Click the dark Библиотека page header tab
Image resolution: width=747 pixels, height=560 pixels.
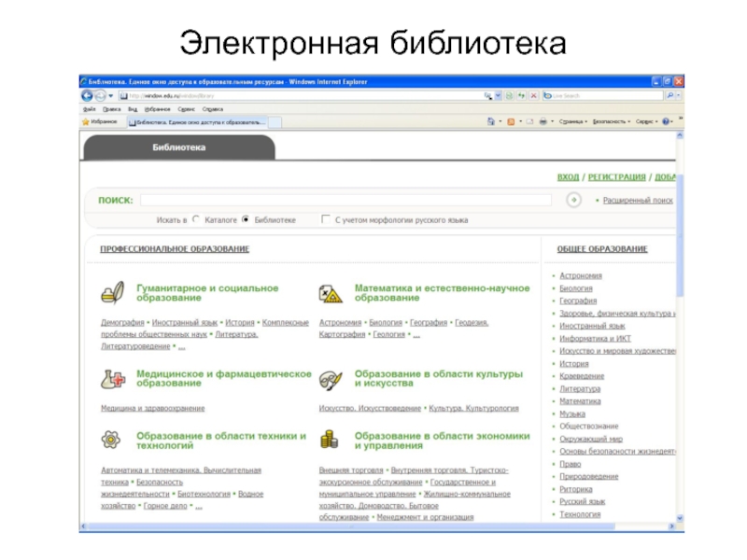[179, 147]
